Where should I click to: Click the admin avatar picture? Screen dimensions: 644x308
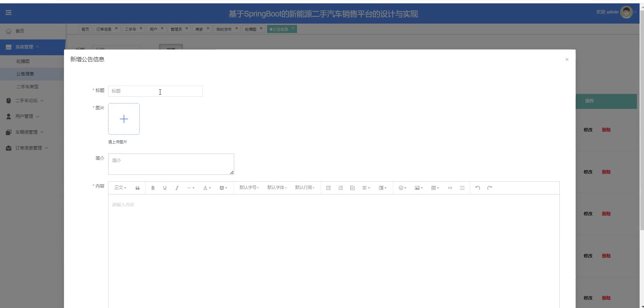pos(626,12)
